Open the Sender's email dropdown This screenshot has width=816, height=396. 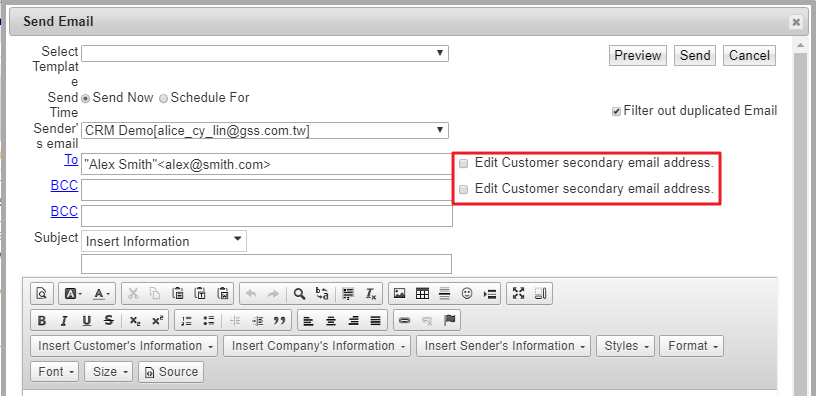(265, 131)
